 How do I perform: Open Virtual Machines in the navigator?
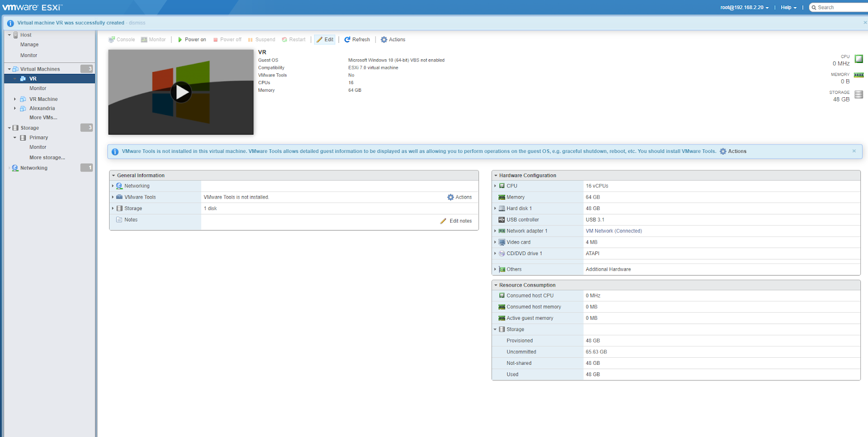40,69
